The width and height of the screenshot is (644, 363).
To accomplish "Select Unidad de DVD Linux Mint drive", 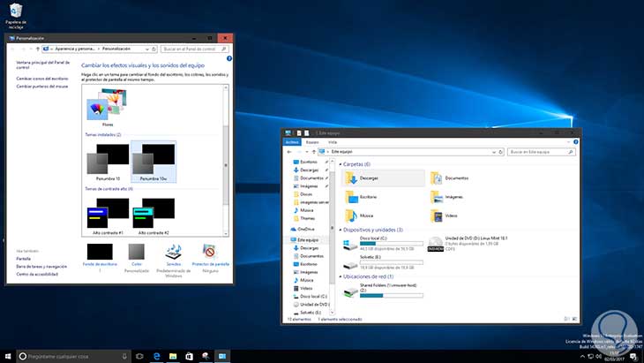I will click(x=468, y=244).
